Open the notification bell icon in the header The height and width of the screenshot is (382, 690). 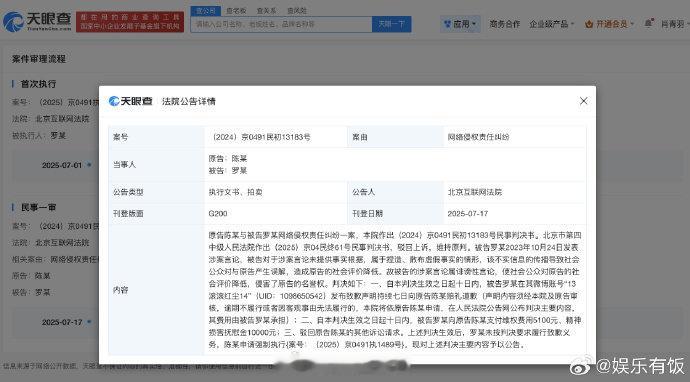649,23
